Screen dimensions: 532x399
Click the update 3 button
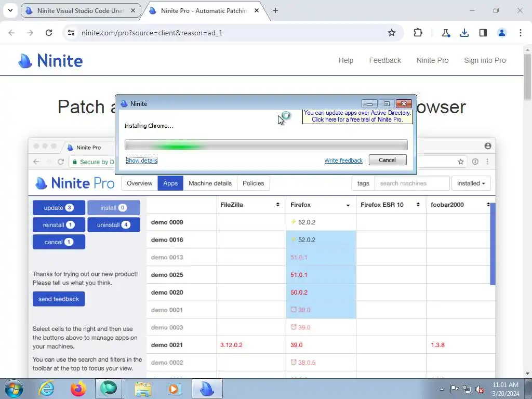(59, 208)
